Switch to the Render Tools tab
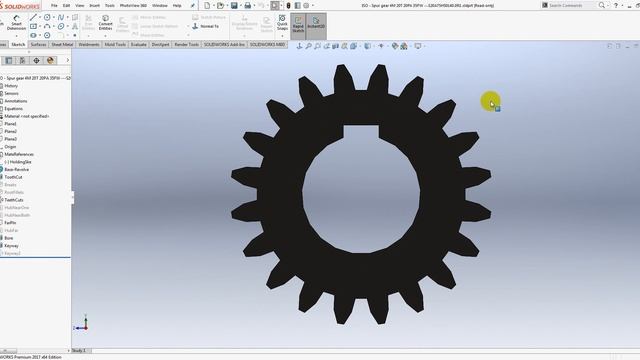Viewport: 640px width, 360px height. pos(187,44)
